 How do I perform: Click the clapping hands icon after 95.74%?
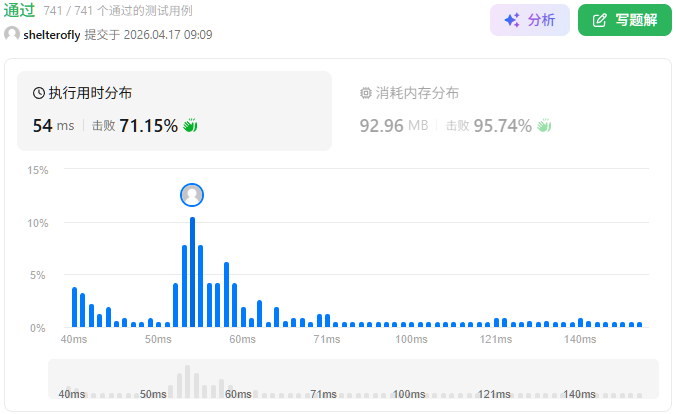click(545, 126)
